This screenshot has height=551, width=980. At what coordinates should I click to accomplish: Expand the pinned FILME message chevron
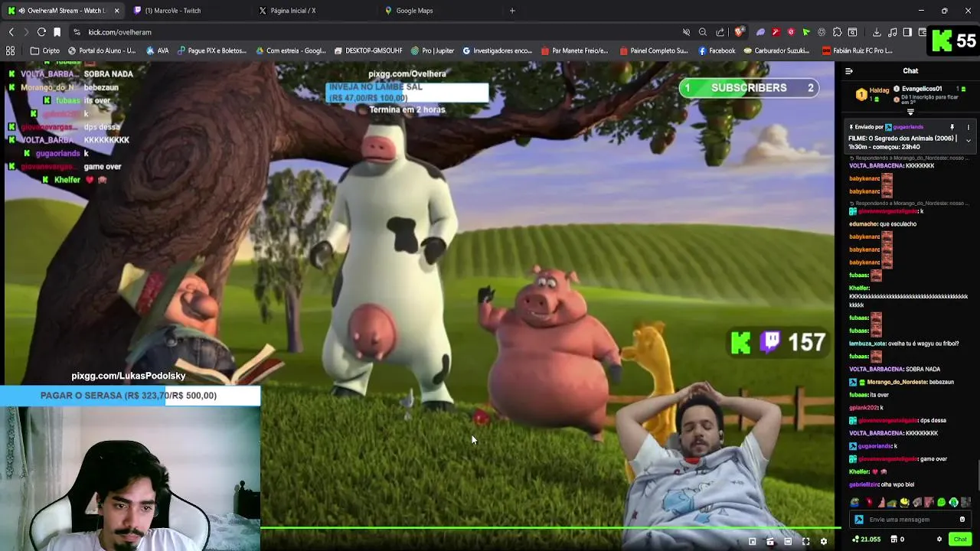click(x=968, y=141)
